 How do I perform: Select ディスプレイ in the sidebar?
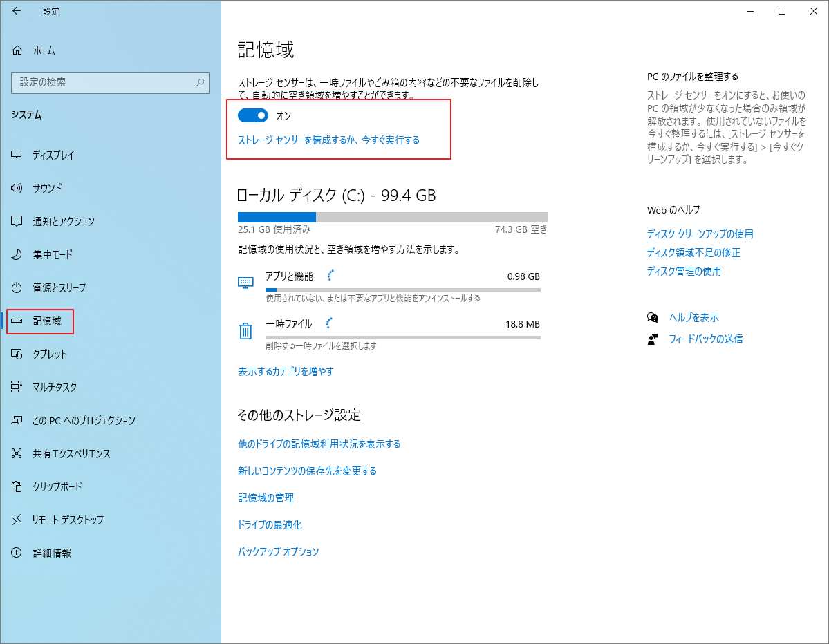(53, 155)
